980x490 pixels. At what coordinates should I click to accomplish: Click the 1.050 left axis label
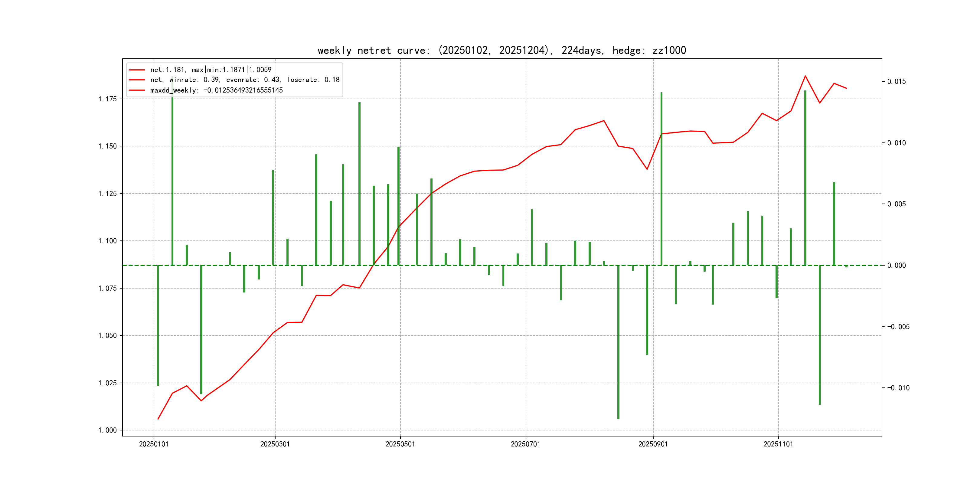(x=108, y=335)
